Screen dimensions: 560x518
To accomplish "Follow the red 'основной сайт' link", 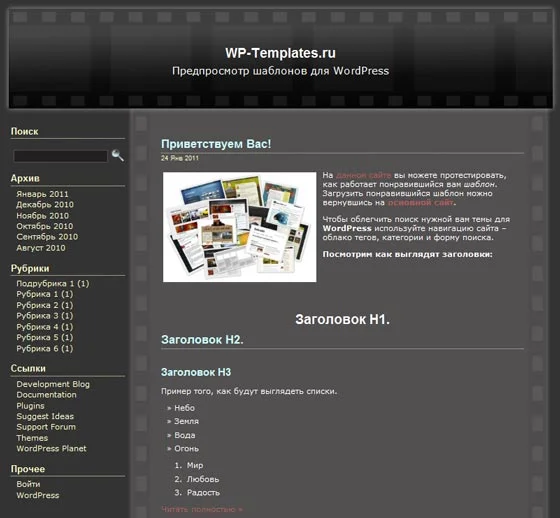I will pos(421,203).
